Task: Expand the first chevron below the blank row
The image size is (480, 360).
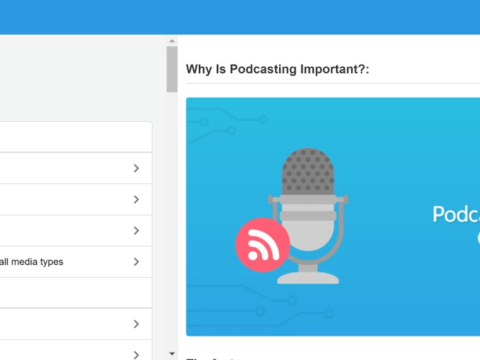Action: pos(136,324)
